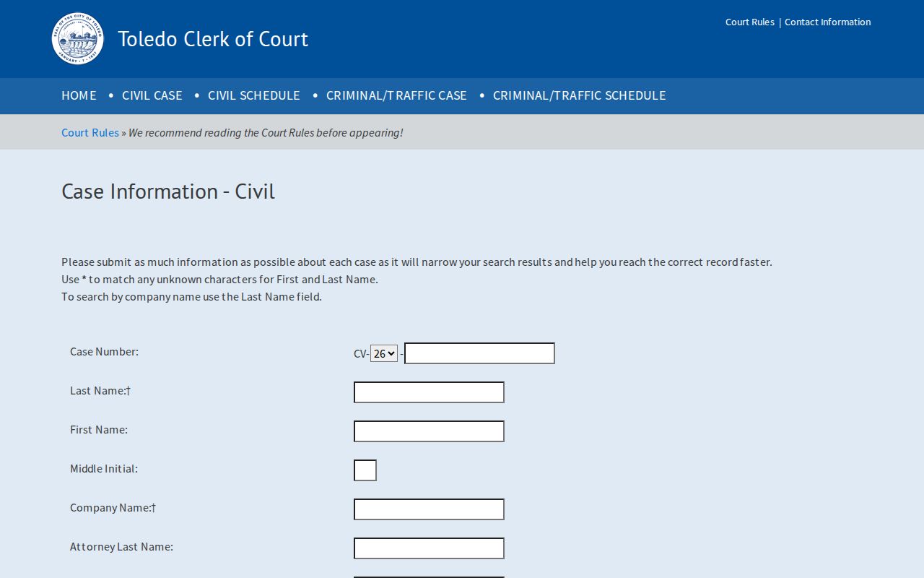Open the CIVIL SCHEDULE menu item
The width and height of the screenshot is (924, 578).
tap(254, 95)
